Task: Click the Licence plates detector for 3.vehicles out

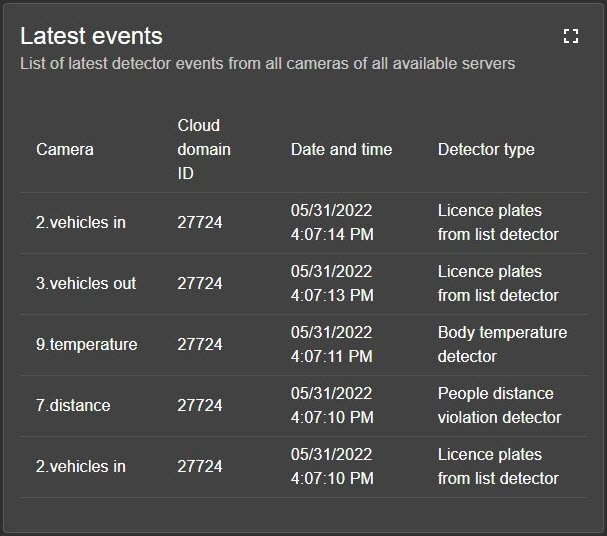Action: [x=498, y=283]
